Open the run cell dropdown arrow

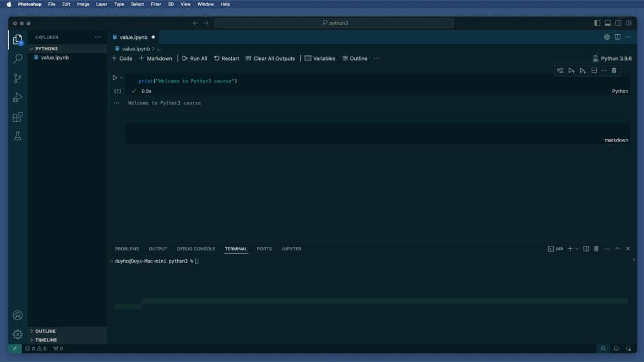coord(122,78)
